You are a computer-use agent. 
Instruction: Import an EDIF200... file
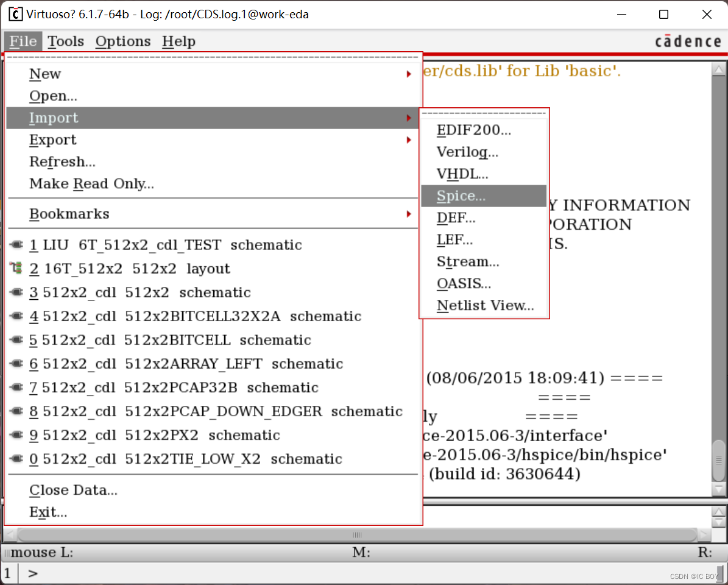point(484,130)
